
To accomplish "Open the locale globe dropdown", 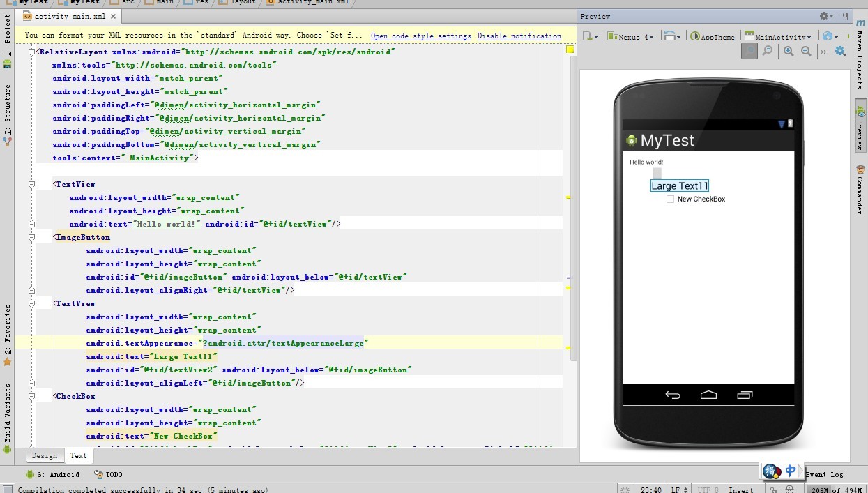I will 829,36.
